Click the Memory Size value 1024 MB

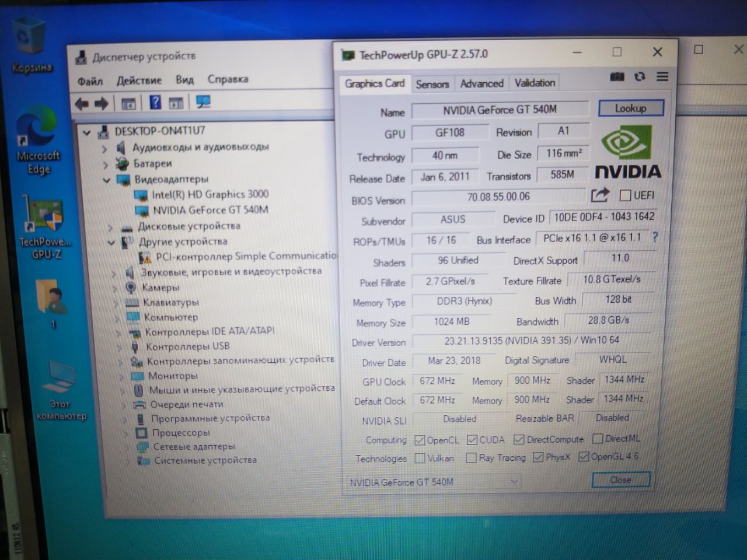452,321
